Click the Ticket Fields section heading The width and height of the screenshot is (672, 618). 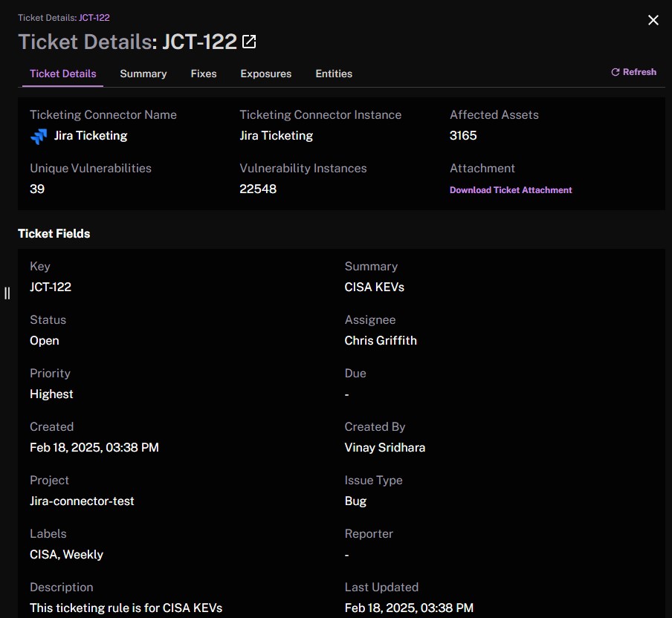point(54,234)
